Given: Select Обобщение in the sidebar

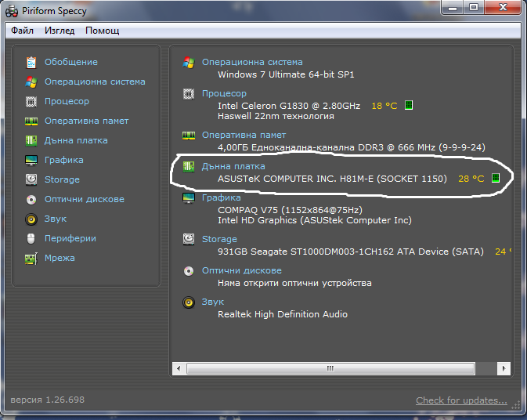Looking at the screenshot, I should click(x=71, y=62).
